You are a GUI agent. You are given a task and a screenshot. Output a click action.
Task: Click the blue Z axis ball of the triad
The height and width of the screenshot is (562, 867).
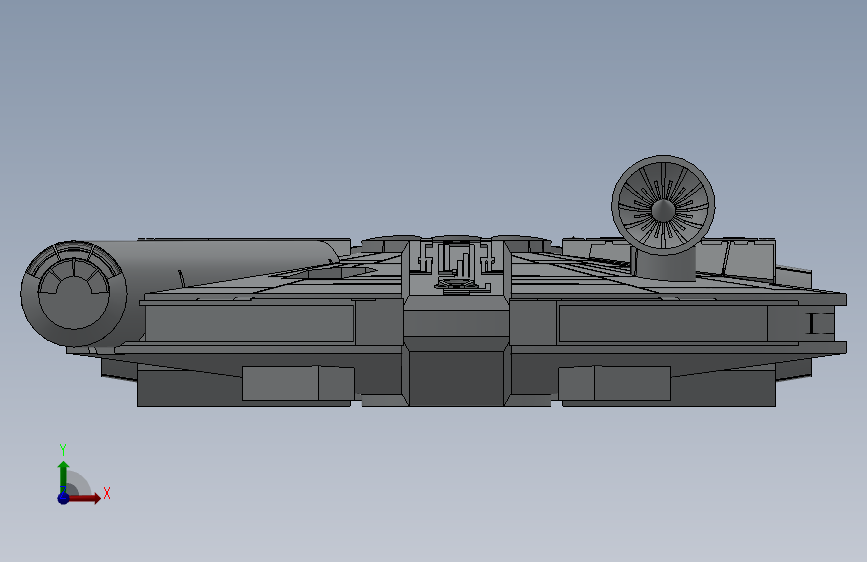pos(63,498)
